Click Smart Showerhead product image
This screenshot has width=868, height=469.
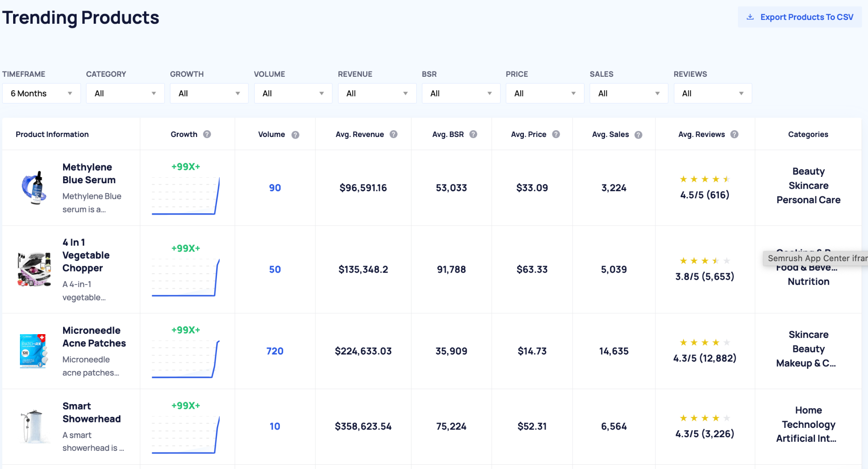click(x=33, y=426)
